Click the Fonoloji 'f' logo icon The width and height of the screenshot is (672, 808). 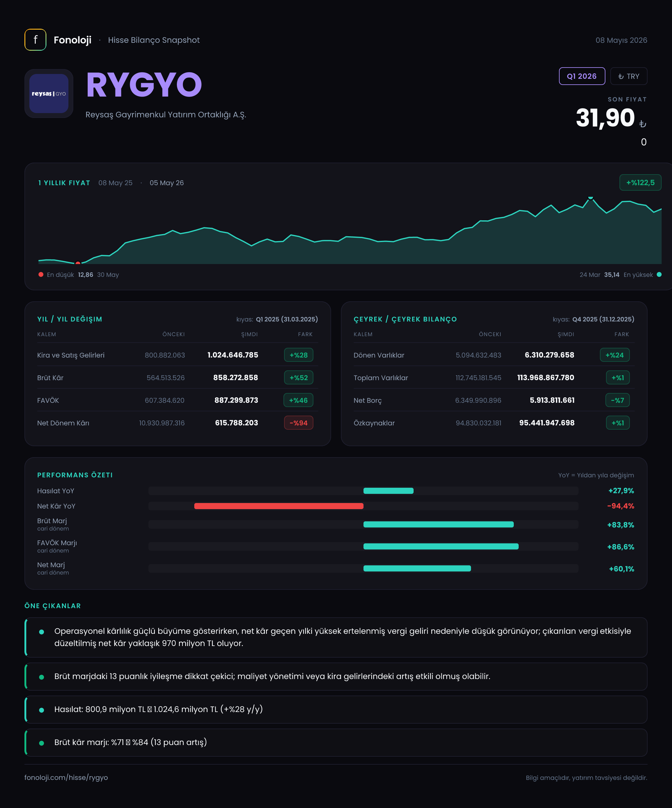pos(35,40)
